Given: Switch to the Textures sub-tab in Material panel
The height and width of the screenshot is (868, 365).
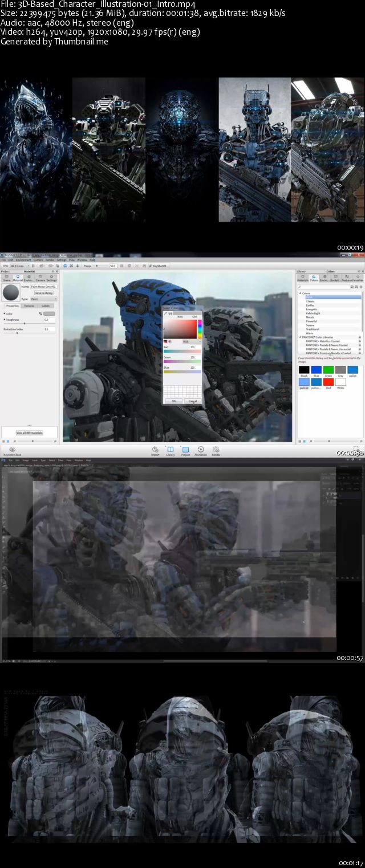Looking at the screenshot, I should click(x=29, y=306).
